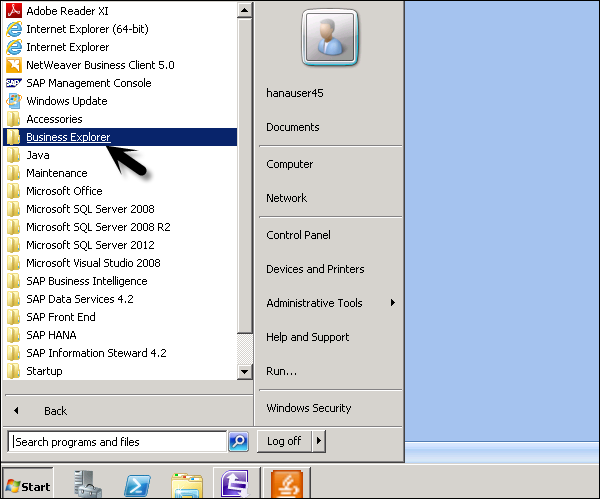Open Control Panel from Start menu
Image resolution: width=600 pixels, height=499 pixels.
point(300,235)
